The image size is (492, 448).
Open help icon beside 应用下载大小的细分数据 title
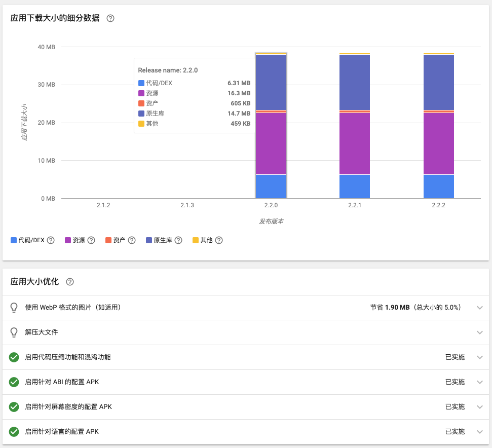tap(110, 18)
